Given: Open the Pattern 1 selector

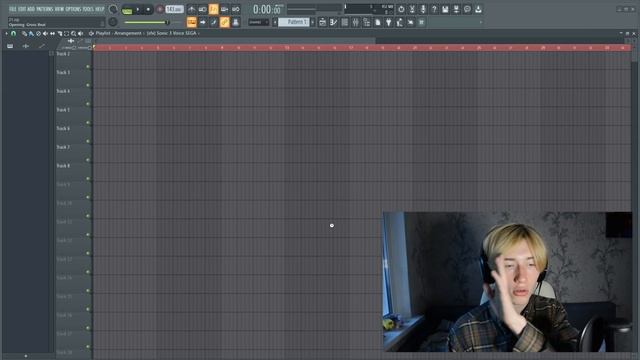Looking at the screenshot, I should (x=294, y=22).
